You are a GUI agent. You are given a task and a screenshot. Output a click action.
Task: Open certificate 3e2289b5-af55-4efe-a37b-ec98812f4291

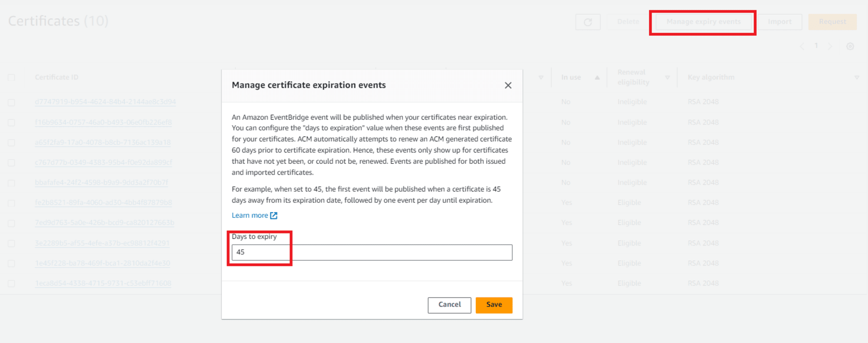click(102, 243)
